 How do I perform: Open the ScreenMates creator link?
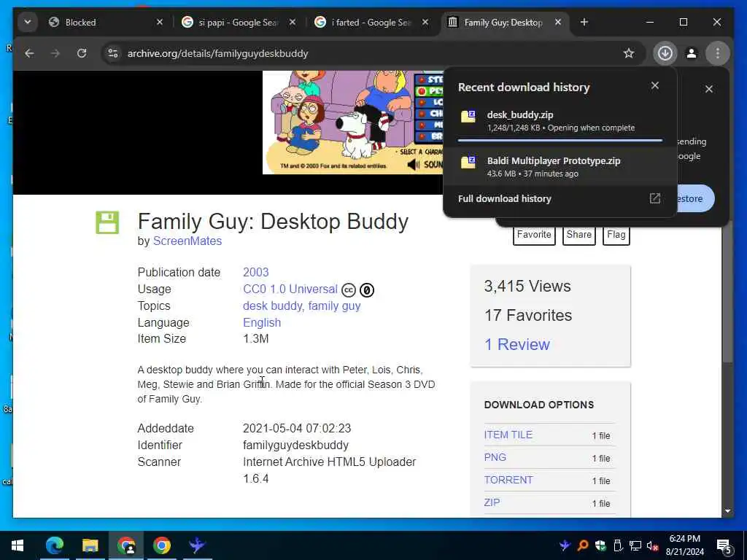[187, 241]
